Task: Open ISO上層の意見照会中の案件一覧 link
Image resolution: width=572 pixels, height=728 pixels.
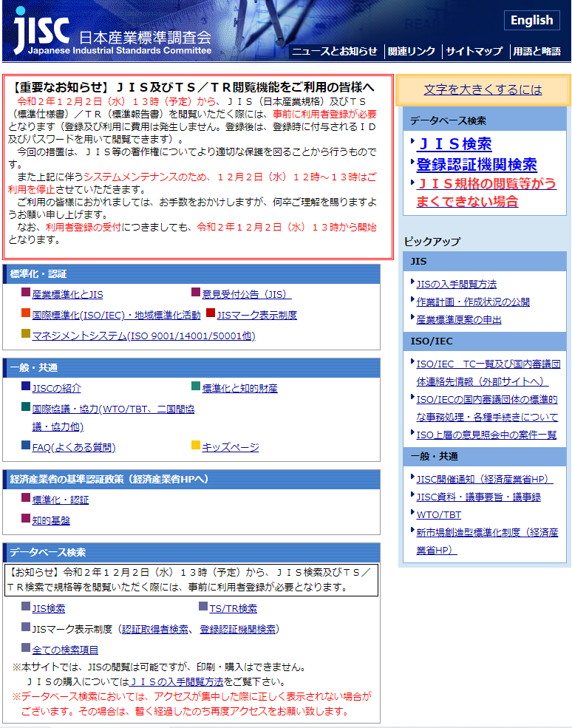Action: pos(486,435)
